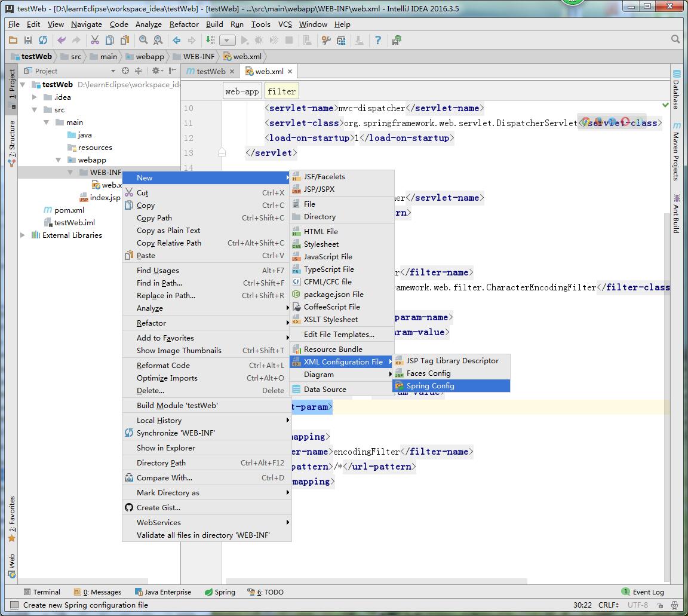
Task: Open the VCS menu
Action: coord(285,24)
